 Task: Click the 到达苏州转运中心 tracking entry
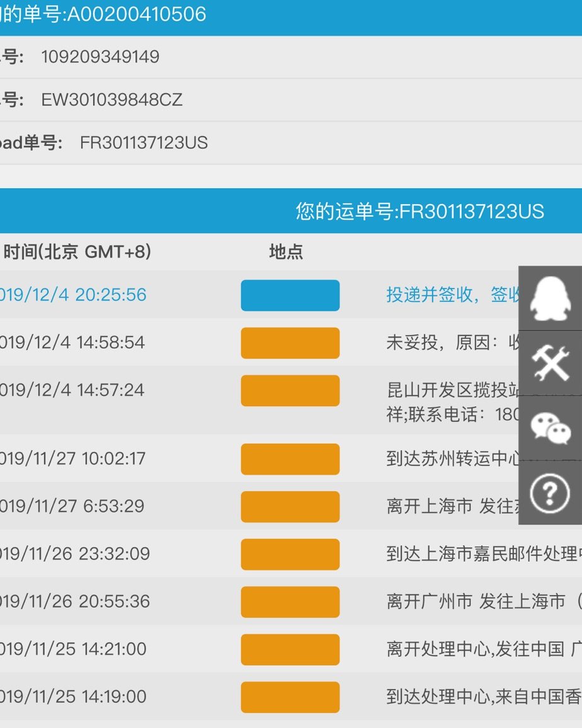click(441, 459)
